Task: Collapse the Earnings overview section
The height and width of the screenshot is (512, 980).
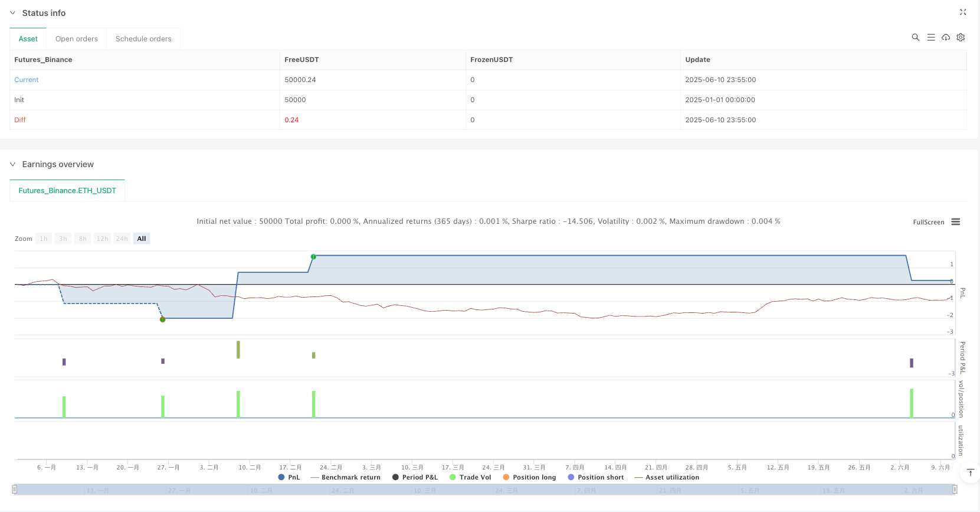Action: pos(13,164)
